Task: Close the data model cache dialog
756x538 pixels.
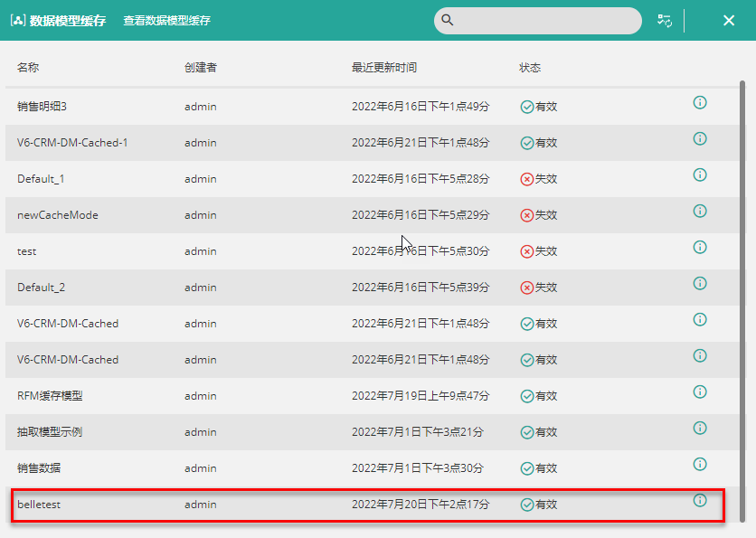Action: (x=728, y=21)
